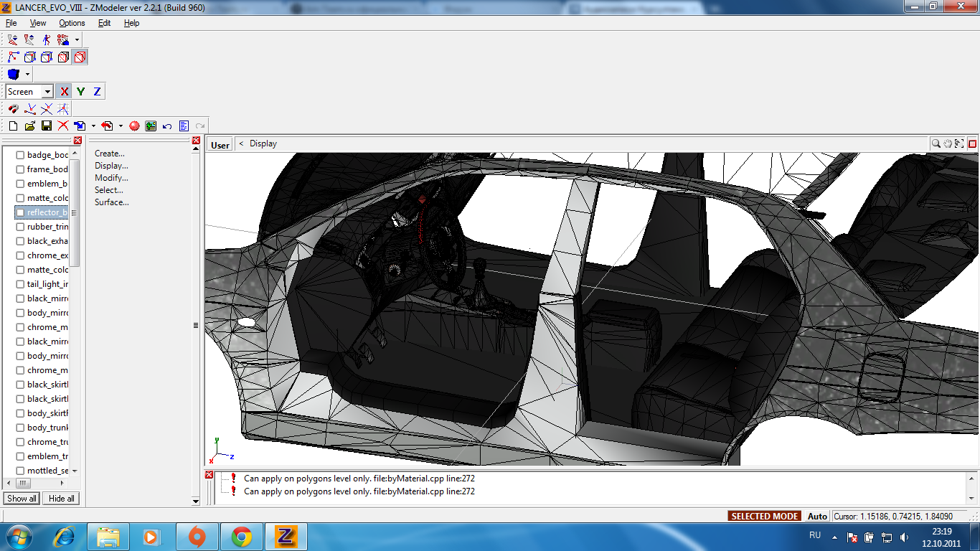Click the red X delete icon in file toolbar
Viewport: 980px width, 551px height.
click(x=63, y=126)
